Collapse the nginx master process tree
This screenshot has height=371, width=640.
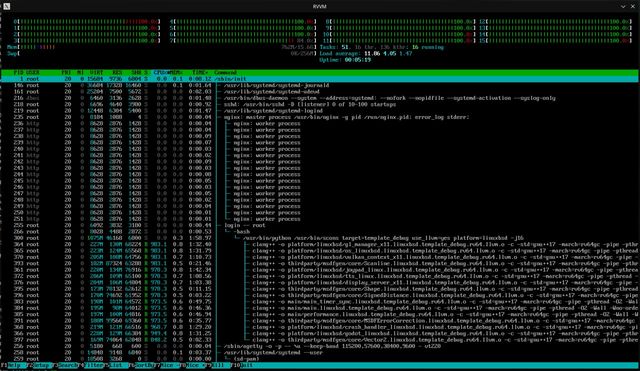point(320,117)
